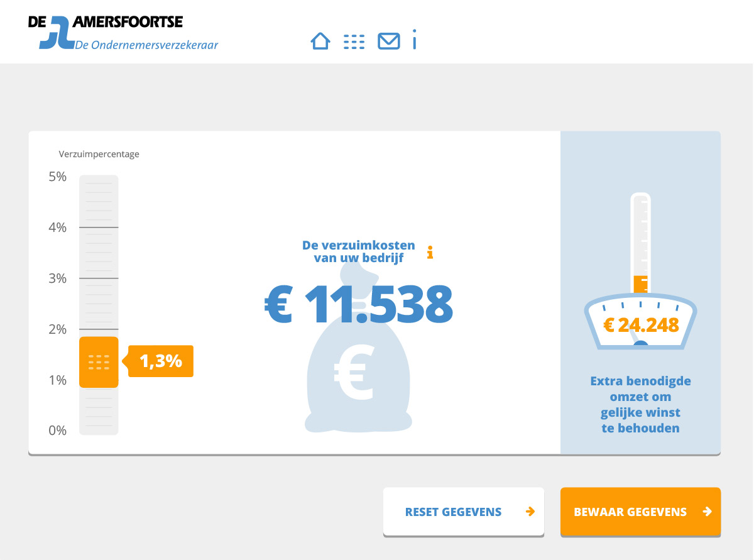Image resolution: width=754 pixels, height=560 pixels.
Task: Click the € 11.538 cost amount
Action: click(x=359, y=305)
